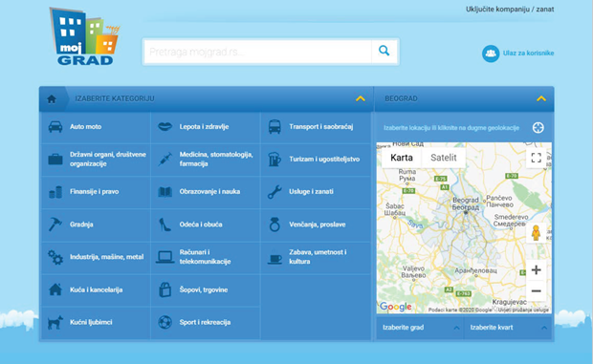
Task: Open the Kućni ljubimci dog icon
Action: point(55,323)
